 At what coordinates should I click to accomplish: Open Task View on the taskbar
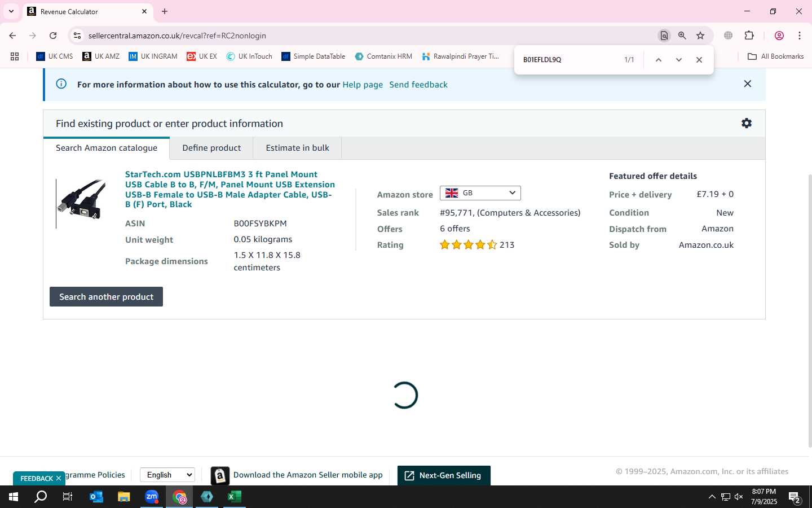coord(68,497)
